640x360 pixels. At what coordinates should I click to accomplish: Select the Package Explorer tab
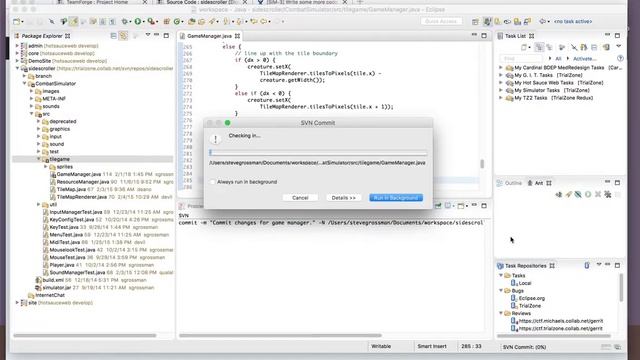(x=42, y=36)
